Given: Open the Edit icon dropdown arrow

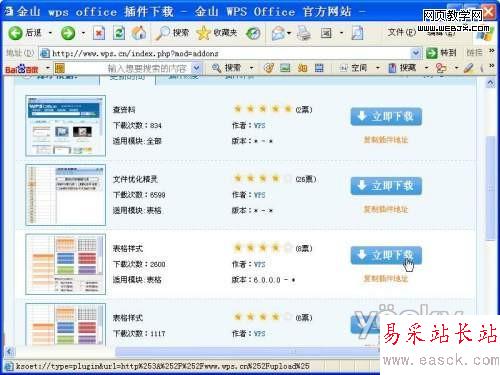Looking at the screenshot, I should [341, 33].
